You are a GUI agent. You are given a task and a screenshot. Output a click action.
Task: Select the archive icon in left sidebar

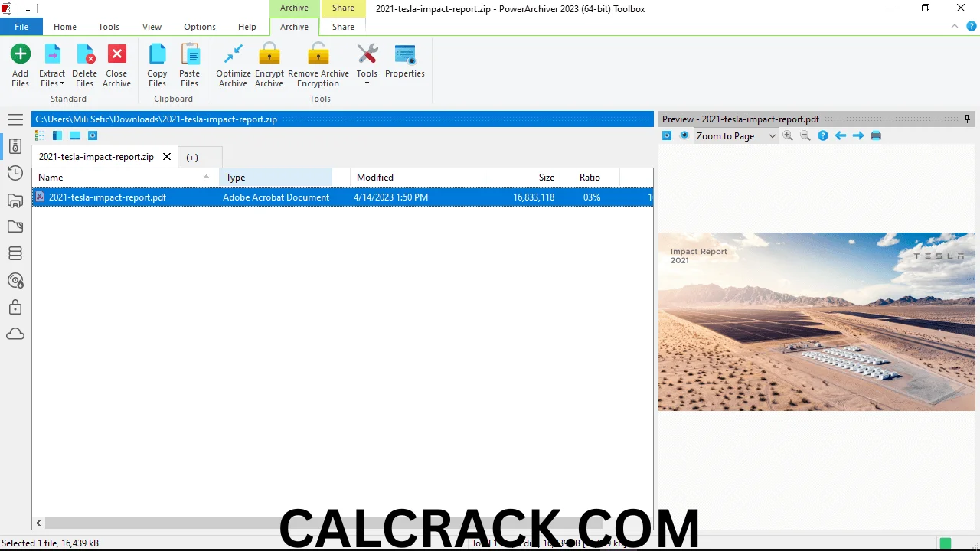click(x=15, y=146)
